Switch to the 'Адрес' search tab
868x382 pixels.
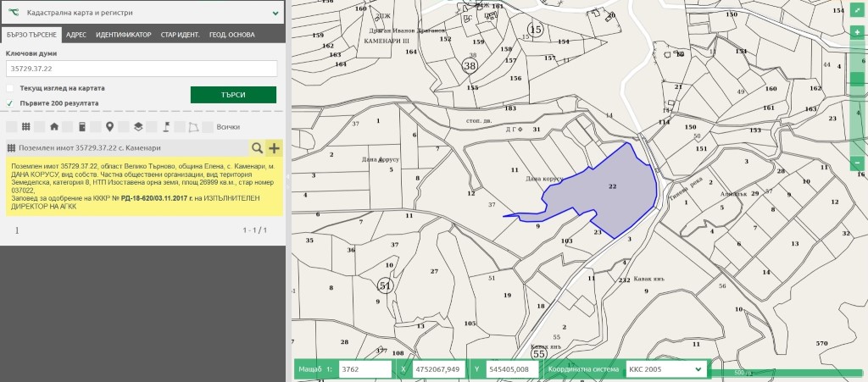click(75, 35)
